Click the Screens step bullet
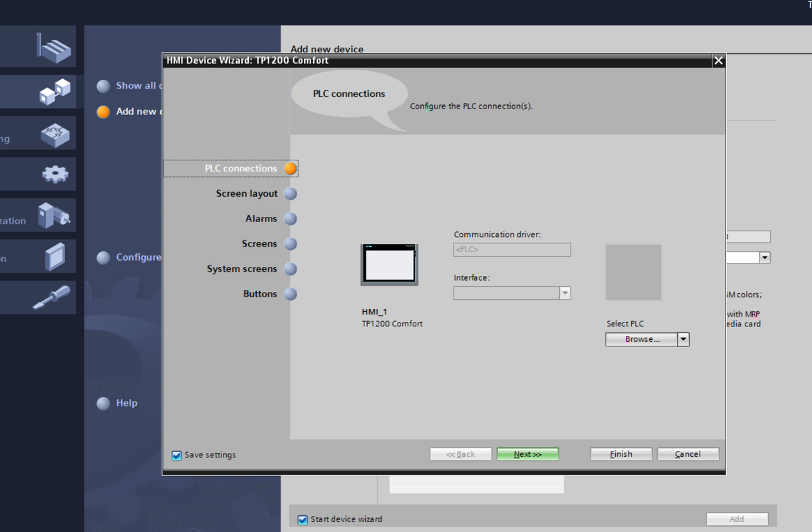The image size is (812, 532). [291, 244]
